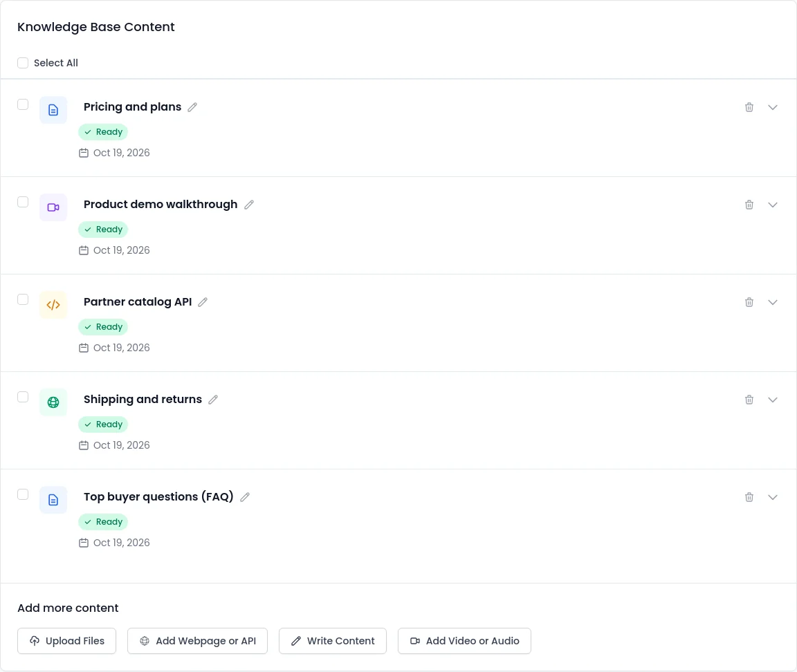Click the Add more content heading
Viewport: 797px width, 672px height.
(68, 608)
